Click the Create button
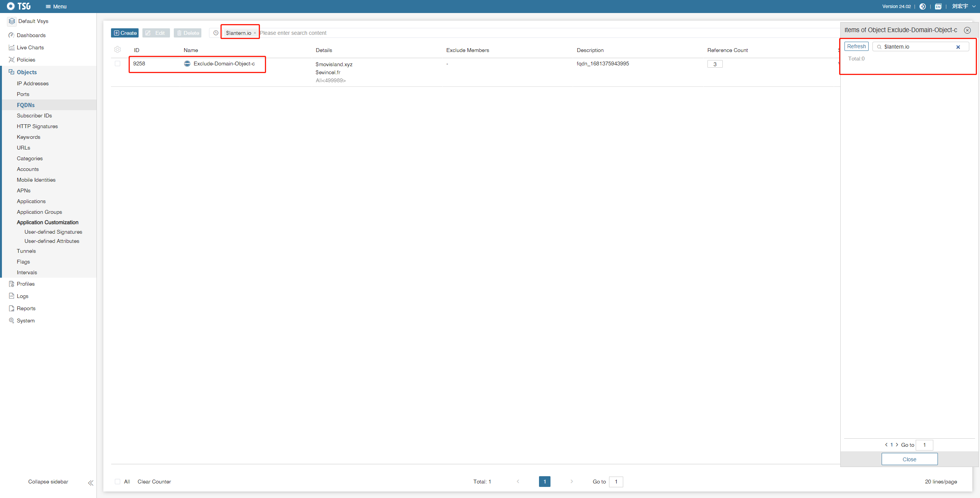The width and height of the screenshot is (980, 498). click(x=125, y=33)
